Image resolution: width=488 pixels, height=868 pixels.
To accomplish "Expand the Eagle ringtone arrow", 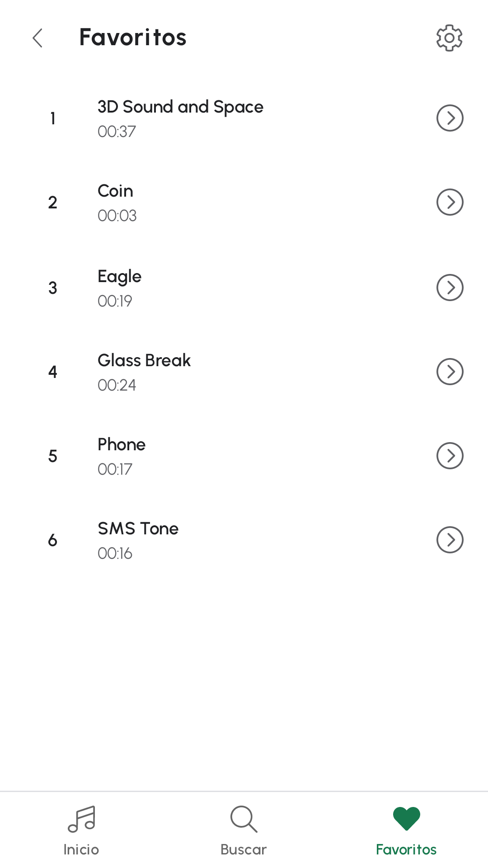I will (450, 288).
